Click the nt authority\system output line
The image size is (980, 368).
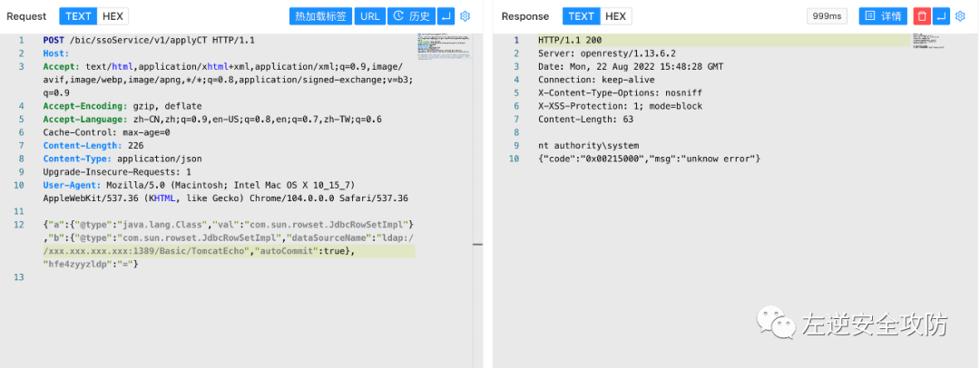coord(588,146)
